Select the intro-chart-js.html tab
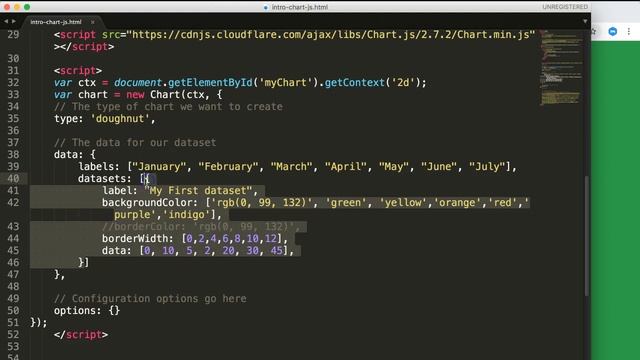The width and height of the screenshot is (640, 360). coord(56,22)
